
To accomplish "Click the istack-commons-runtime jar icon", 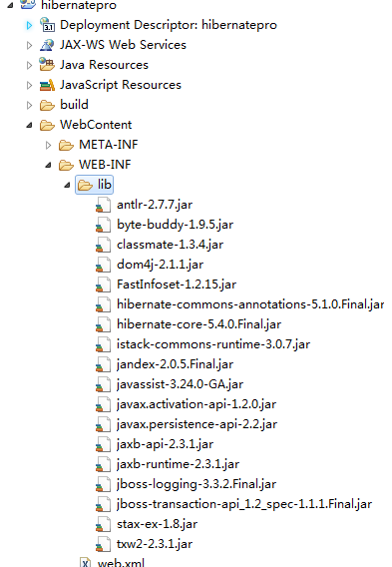I will [x=103, y=344].
